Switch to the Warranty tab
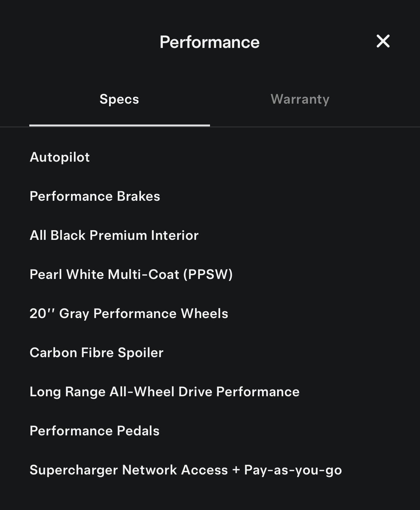The image size is (420, 510). pos(300,99)
